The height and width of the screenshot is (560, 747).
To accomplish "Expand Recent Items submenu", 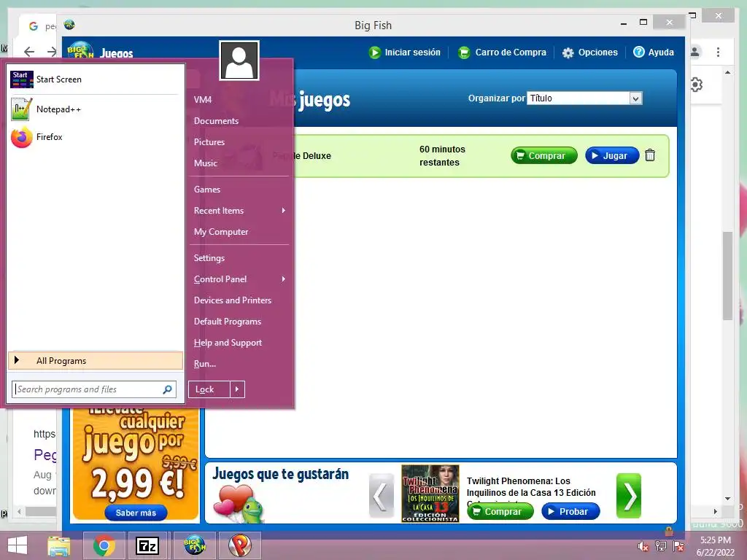I will [x=239, y=211].
